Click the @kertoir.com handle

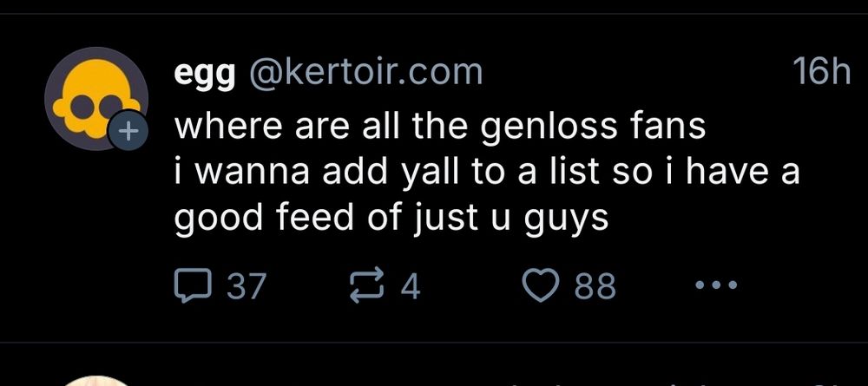[x=365, y=72]
